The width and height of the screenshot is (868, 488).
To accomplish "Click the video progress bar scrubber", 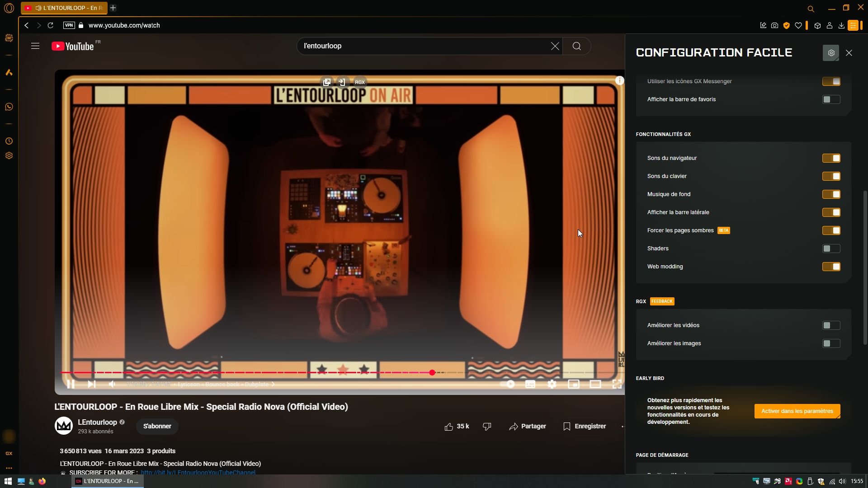I will pos(432,372).
